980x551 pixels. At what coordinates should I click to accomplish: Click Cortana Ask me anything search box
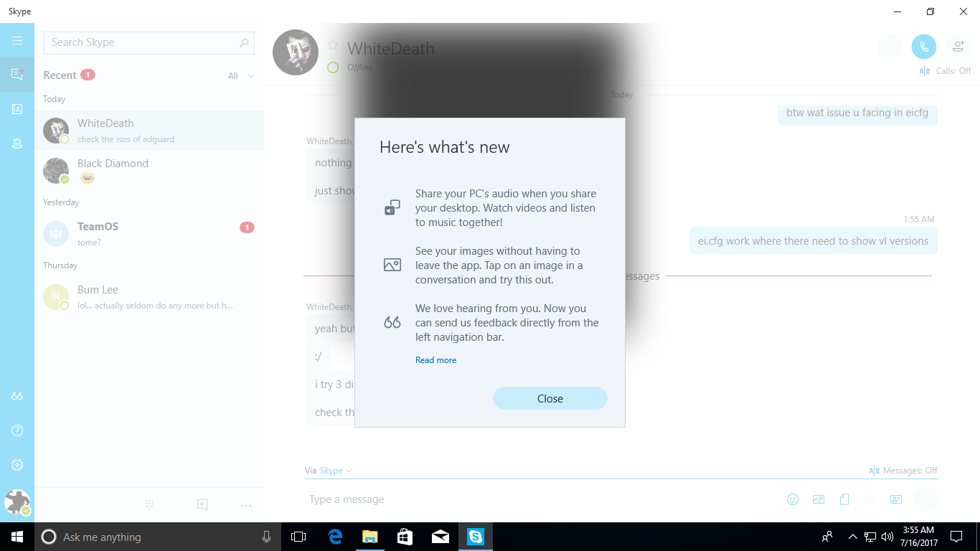click(x=158, y=537)
